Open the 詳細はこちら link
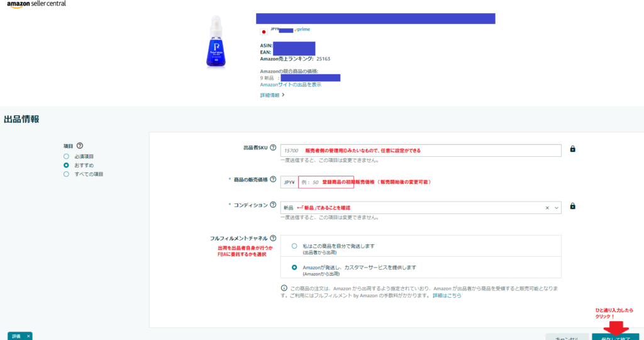The image size is (644, 340). click(447, 295)
